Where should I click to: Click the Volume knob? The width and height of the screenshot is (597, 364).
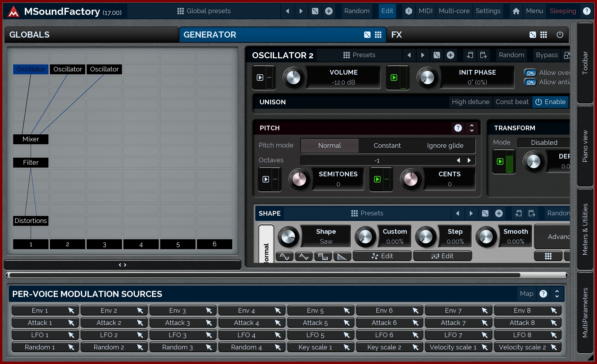click(x=293, y=78)
